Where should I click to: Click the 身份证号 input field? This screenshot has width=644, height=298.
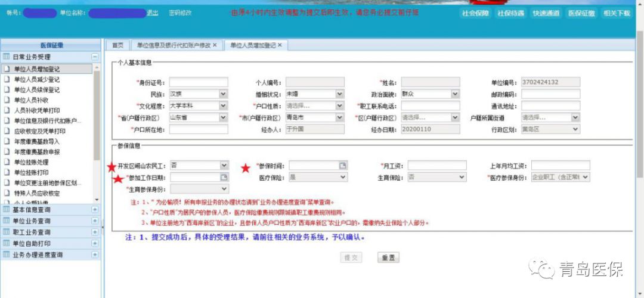coord(199,82)
